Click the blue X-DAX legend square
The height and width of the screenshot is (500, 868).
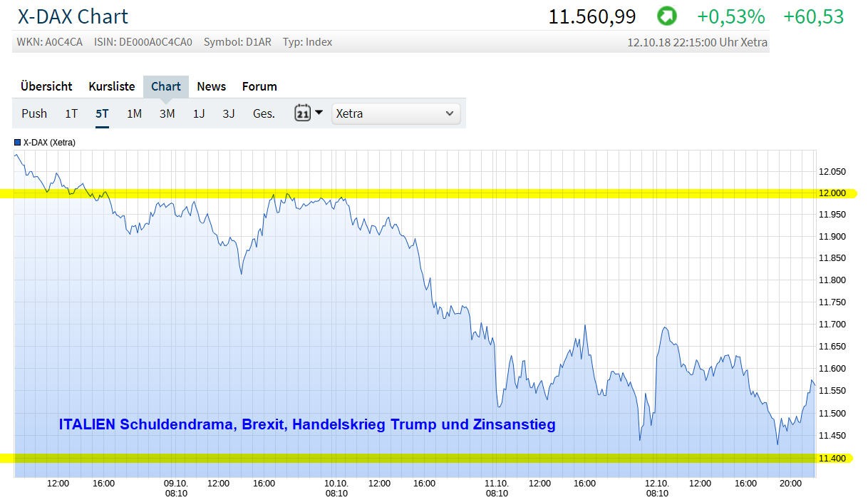pyautogui.click(x=16, y=142)
